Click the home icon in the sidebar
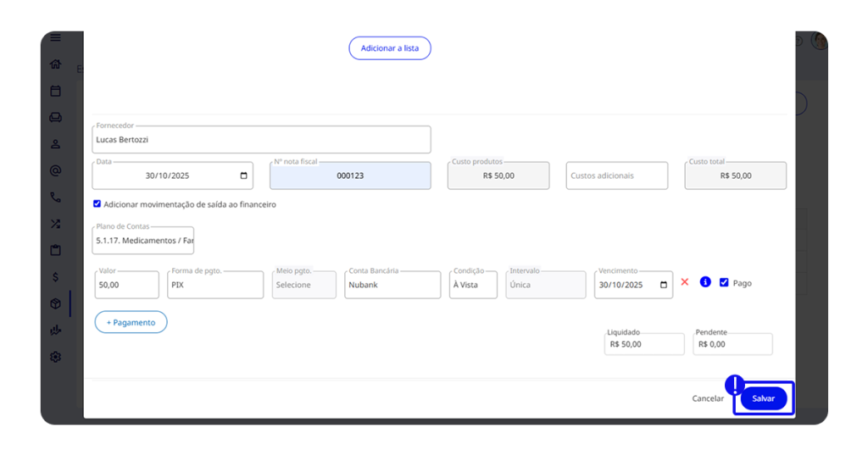 [56, 64]
